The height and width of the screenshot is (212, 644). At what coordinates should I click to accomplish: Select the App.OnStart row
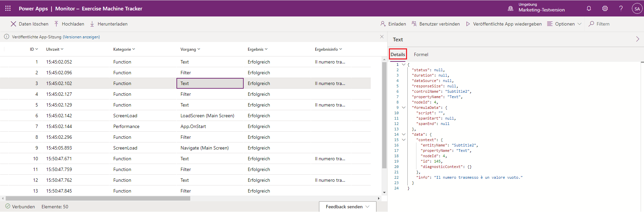tap(185, 126)
